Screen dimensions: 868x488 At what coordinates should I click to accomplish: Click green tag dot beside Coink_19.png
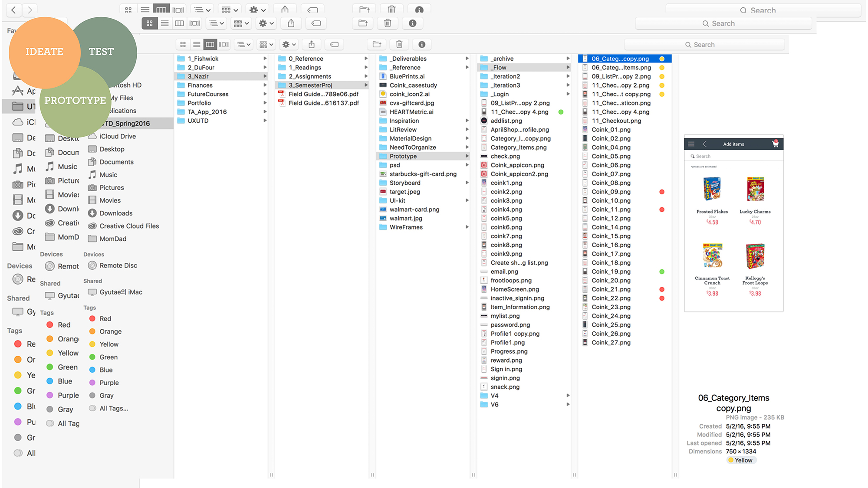661,272
